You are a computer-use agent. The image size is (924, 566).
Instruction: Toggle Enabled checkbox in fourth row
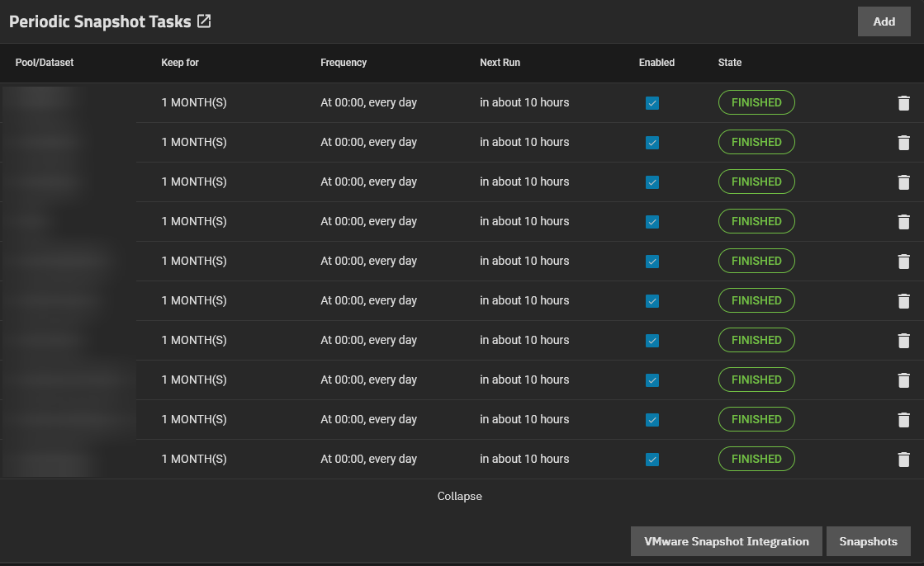tap(652, 222)
